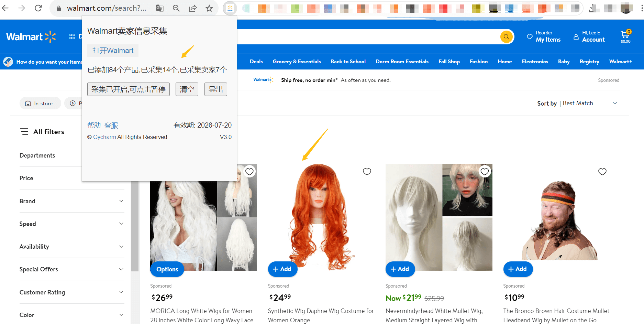644x324 pixels.
Task: Click the Walmart search input field
Action: point(368,37)
